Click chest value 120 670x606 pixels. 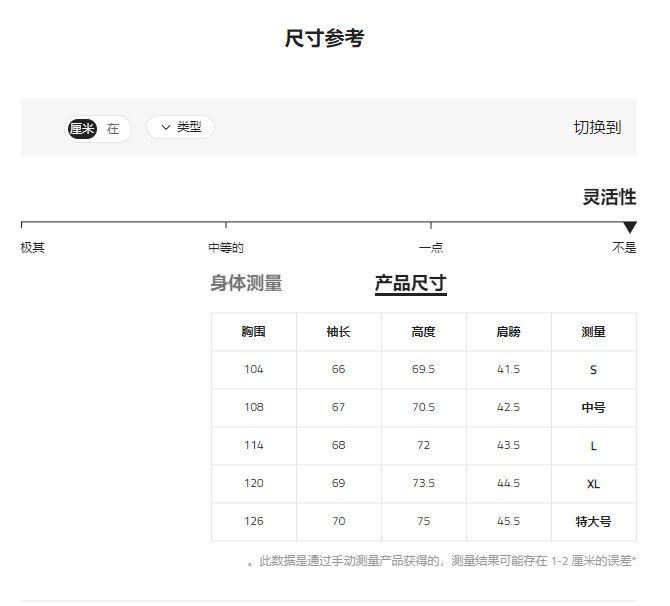[254, 483]
